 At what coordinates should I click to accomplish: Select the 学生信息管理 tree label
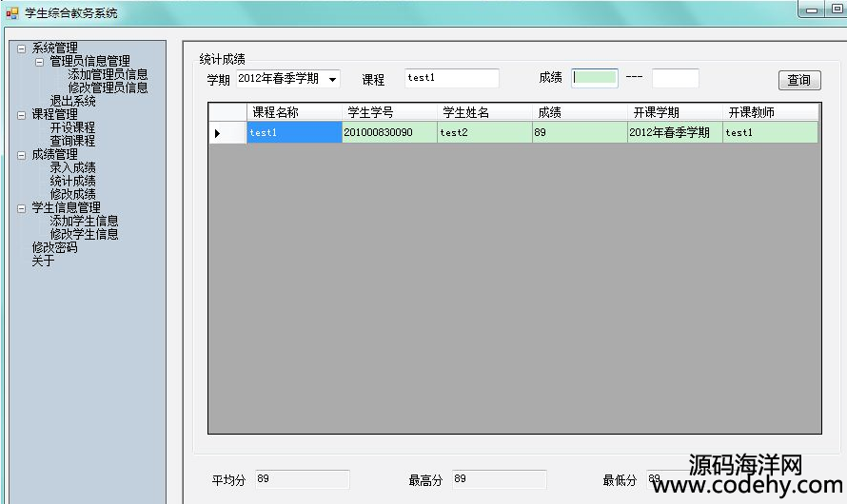[66, 207]
